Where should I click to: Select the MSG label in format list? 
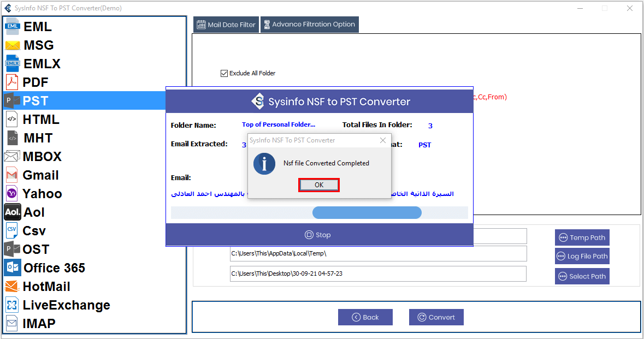pos(39,45)
